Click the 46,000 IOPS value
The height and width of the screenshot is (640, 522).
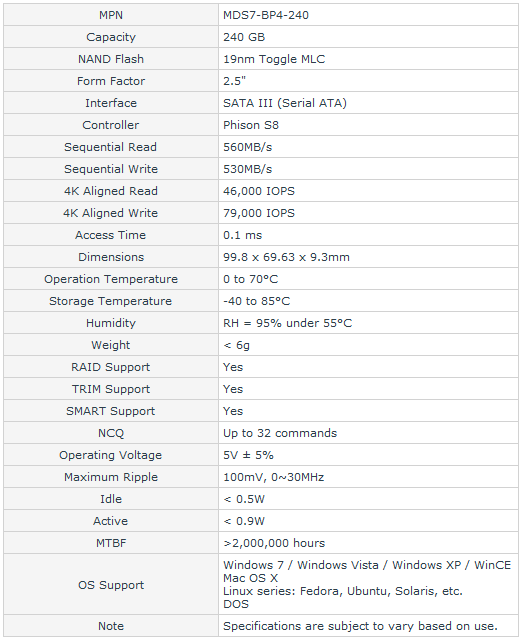[259, 191]
